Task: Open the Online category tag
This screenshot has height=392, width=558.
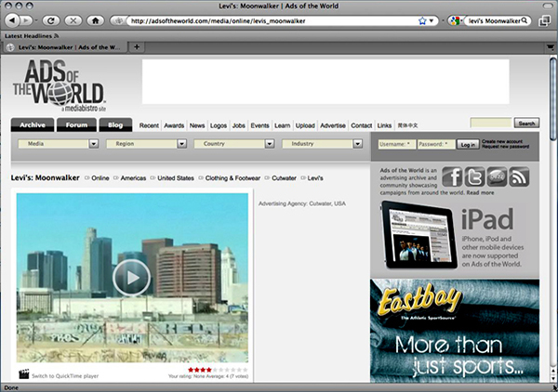Action: (100, 178)
